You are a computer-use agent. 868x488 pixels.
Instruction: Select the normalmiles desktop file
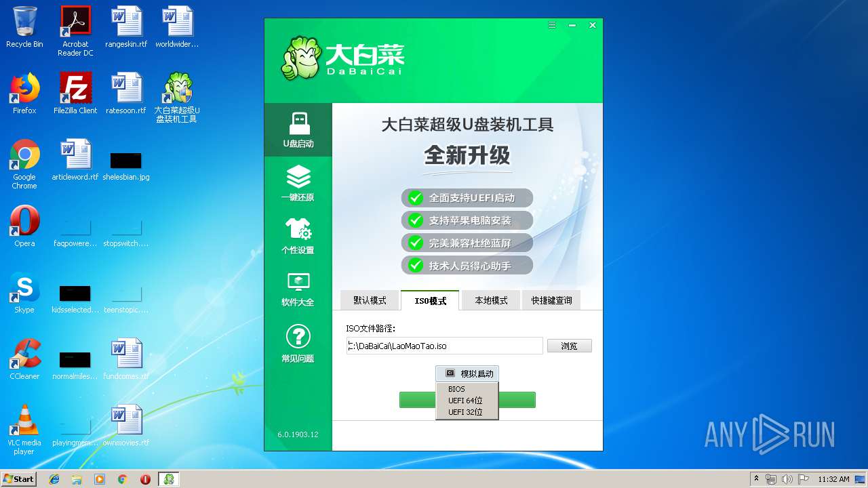[75, 365]
